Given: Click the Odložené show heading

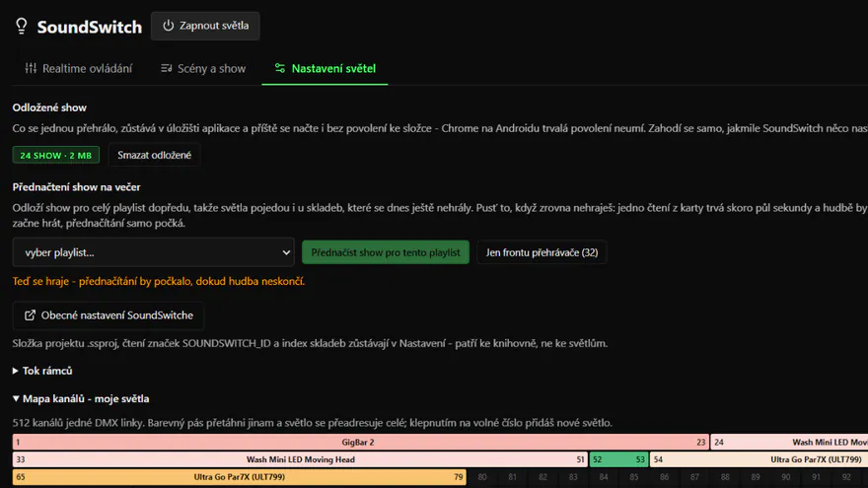Looking at the screenshot, I should (49, 107).
